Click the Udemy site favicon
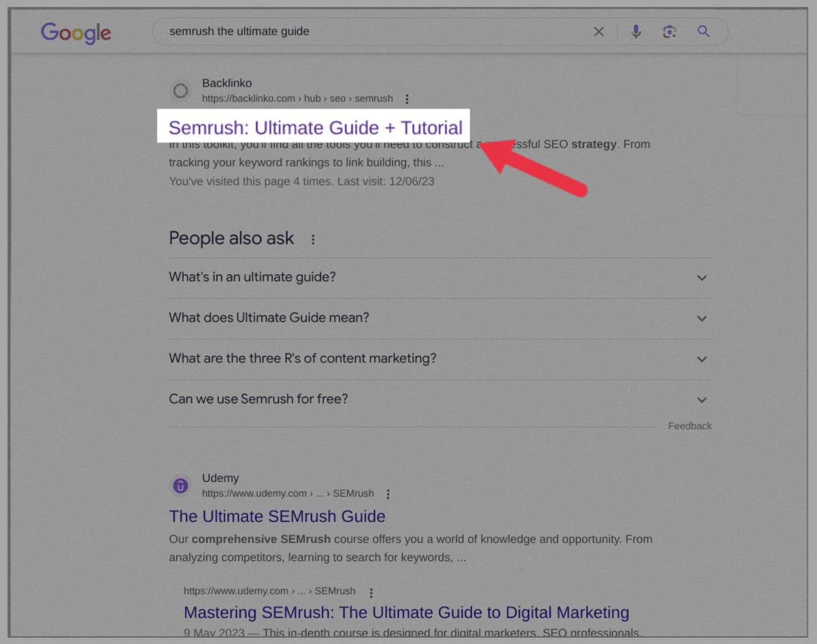817x644 pixels. pos(180,486)
